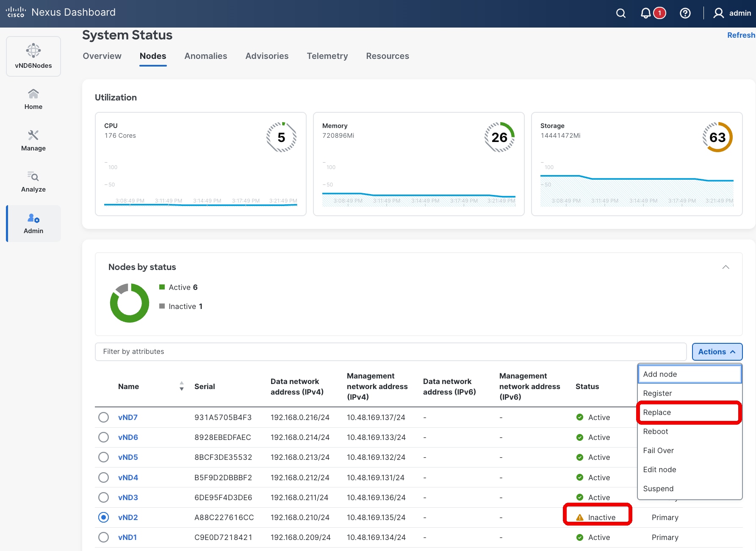This screenshot has width=756, height=551.
Task: Open the vND6 node link
Action: 128,437
